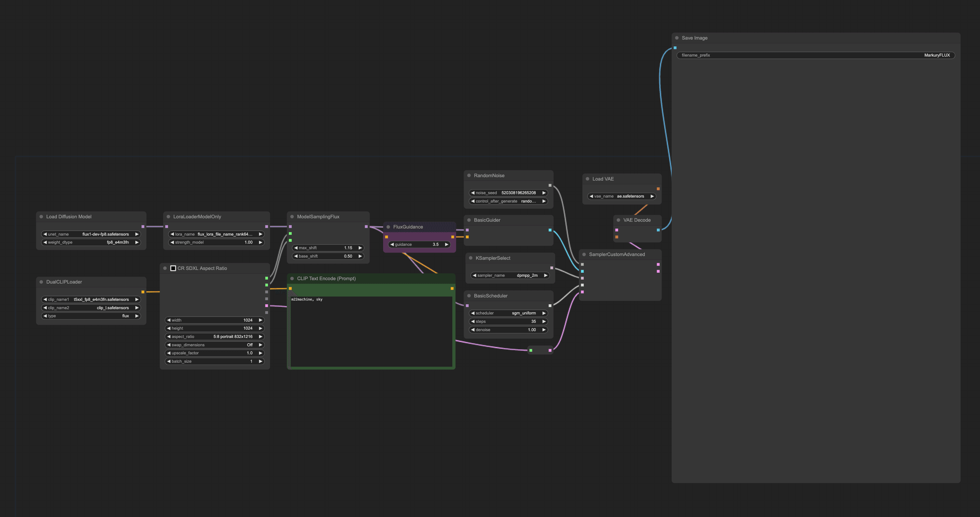Click the prompt text area with m22machine, sky
This screenshot has width=980, height=517.
371,331
